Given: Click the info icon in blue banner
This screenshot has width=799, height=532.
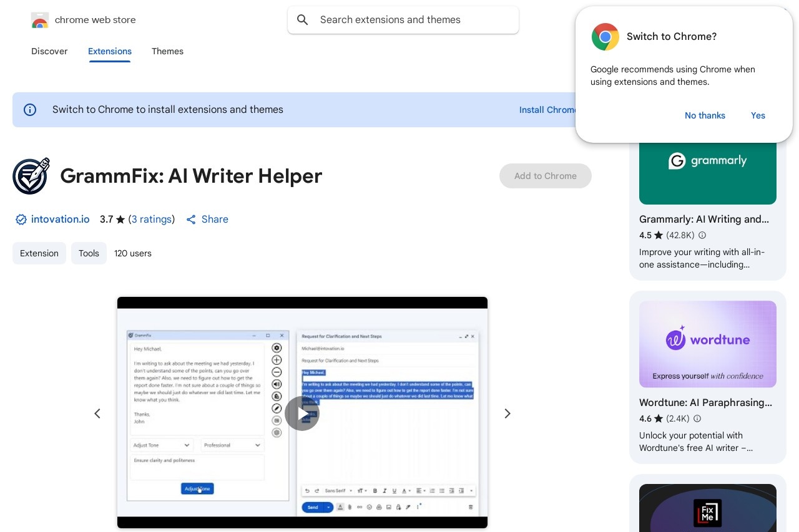Looking at the screenshot, I should 30,110.
